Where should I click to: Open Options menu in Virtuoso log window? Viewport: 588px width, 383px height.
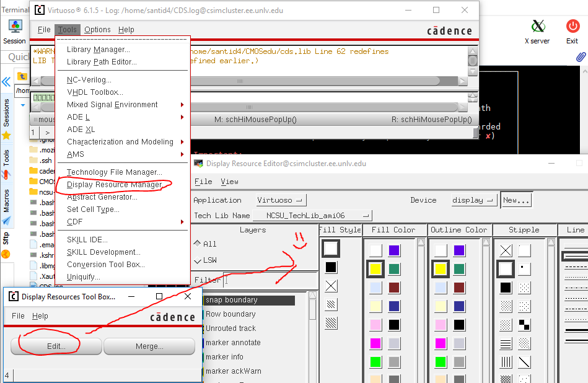tap(97, 30)
